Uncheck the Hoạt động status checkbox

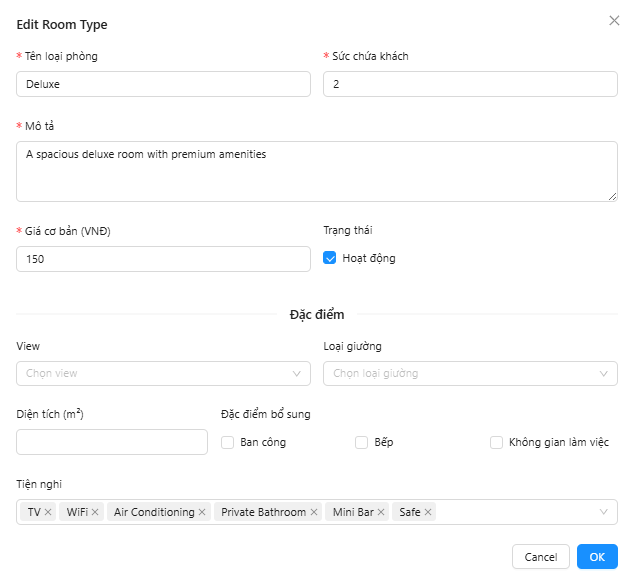coord(330,258)
